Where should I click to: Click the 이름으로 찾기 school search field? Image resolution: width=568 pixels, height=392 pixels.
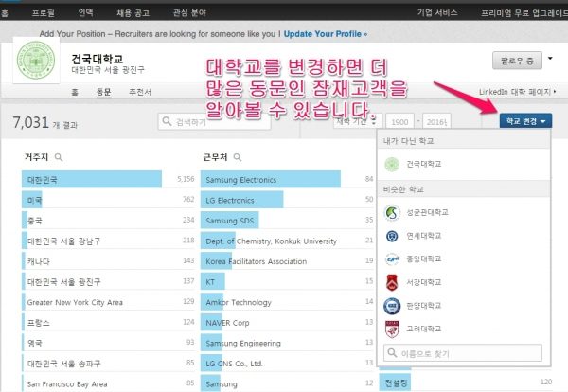coord(463,352)
